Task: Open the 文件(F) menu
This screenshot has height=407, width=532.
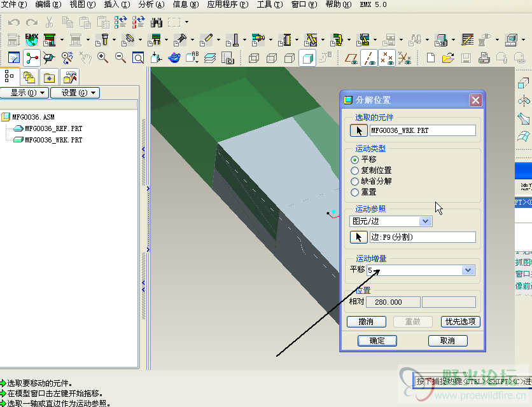Action: (x=14, y=4)
